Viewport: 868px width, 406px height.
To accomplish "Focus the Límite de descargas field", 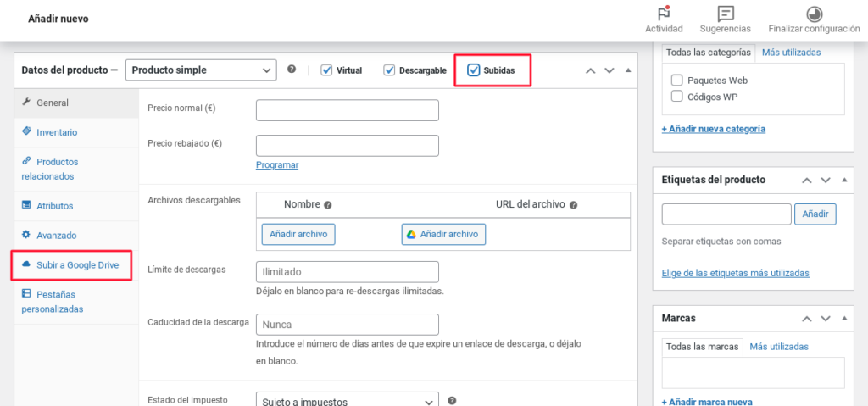I will coord(347,272).
